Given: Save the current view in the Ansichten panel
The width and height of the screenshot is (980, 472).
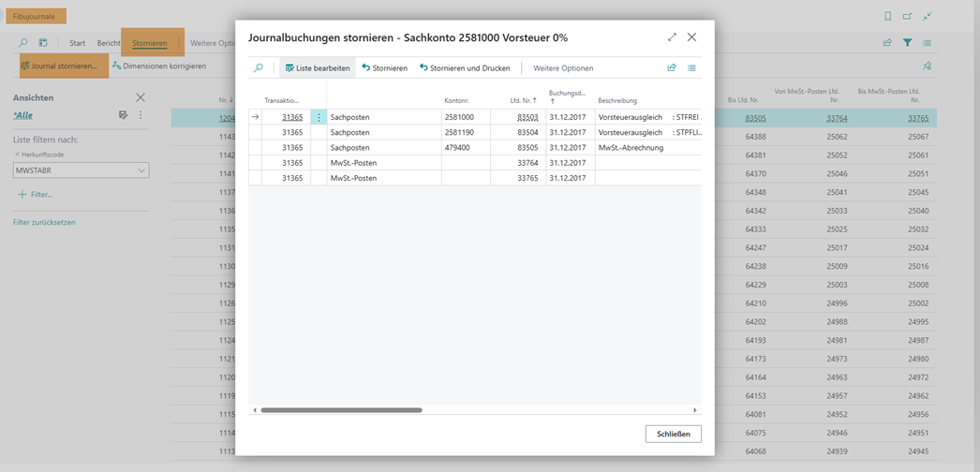Looking at the screenshot, I should click(123, 115).
